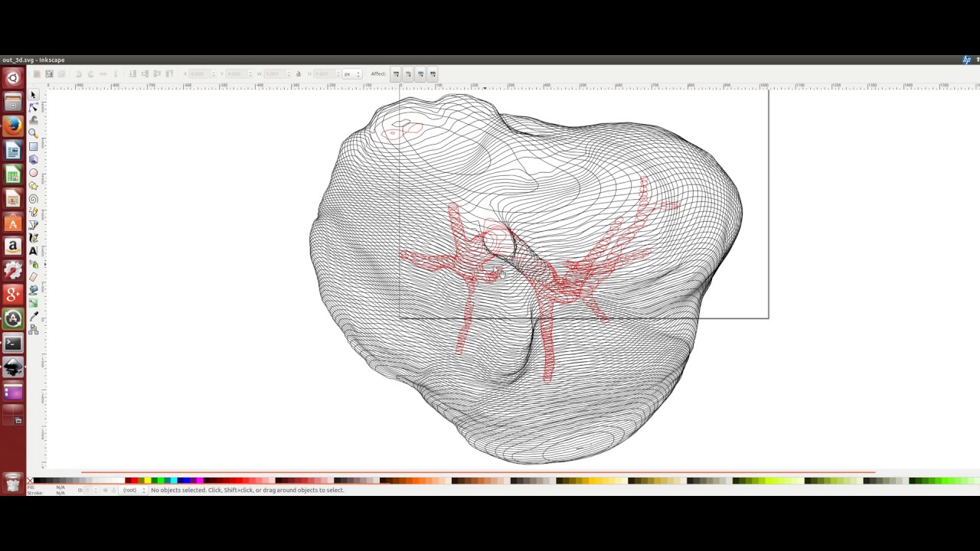Activate the Zoom magnifier tool
The image size is (980, 551).
33,134
